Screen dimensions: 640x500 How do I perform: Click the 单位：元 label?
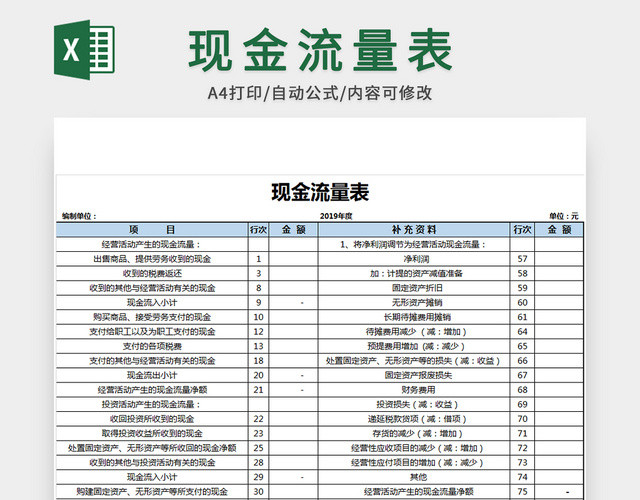(x=564, y=216)
